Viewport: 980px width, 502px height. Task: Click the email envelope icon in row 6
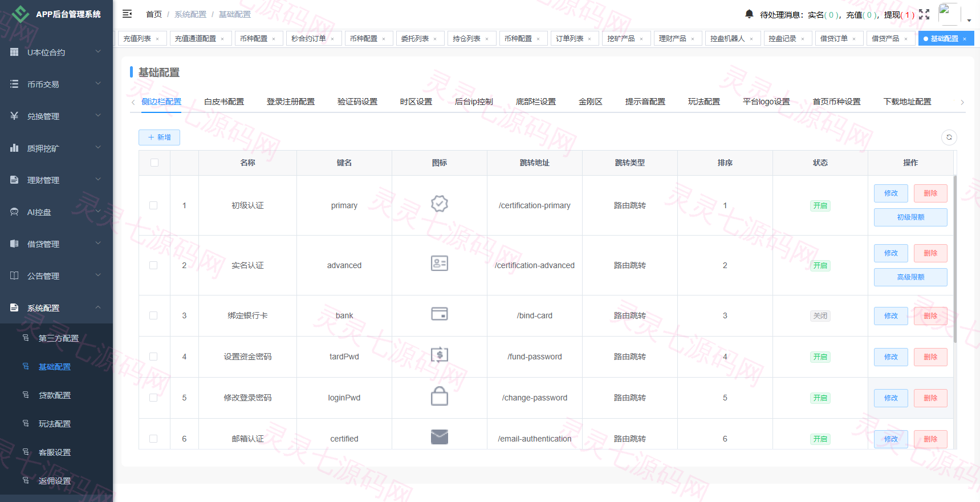pyautogui.click(x=440, y=437)
